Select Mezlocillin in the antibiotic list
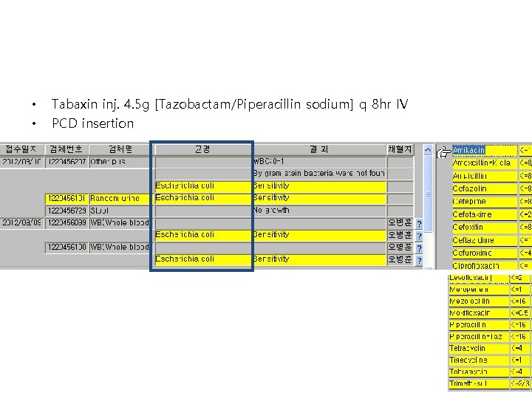Viewport: 532px width, 399px height. [x=479, y=301]
